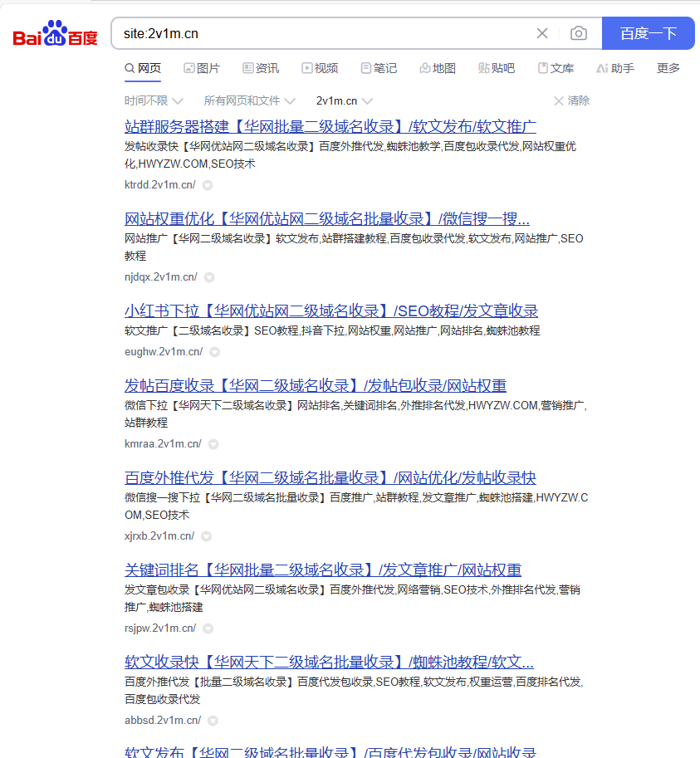Click the rsjpw.2v1m.cn/ URL text
Viewport: 700px width, 758px height.
(x=160, y=628)
